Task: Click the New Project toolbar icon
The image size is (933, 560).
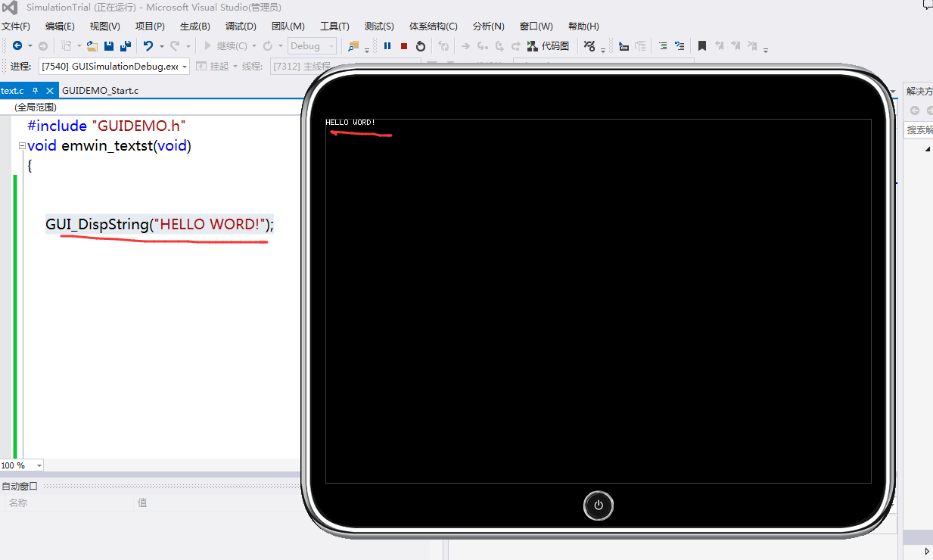Action: pyautogui.click(x=66, y=46)
